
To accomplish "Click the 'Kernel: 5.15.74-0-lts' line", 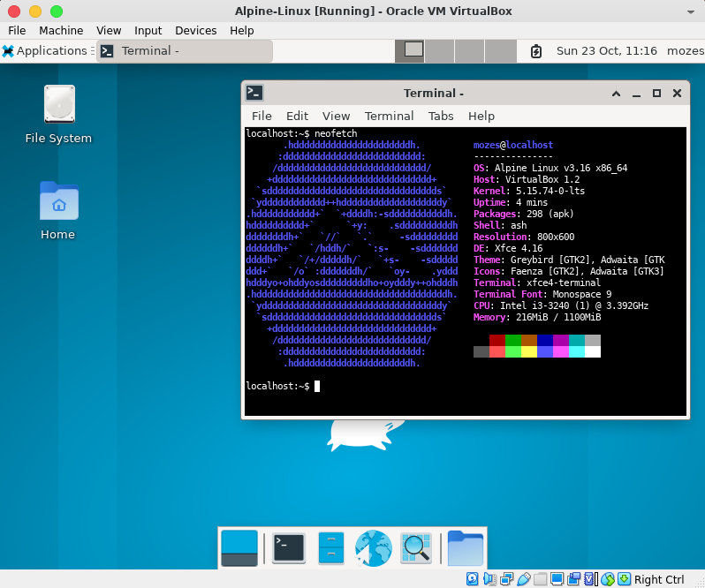I will point(529,191).
